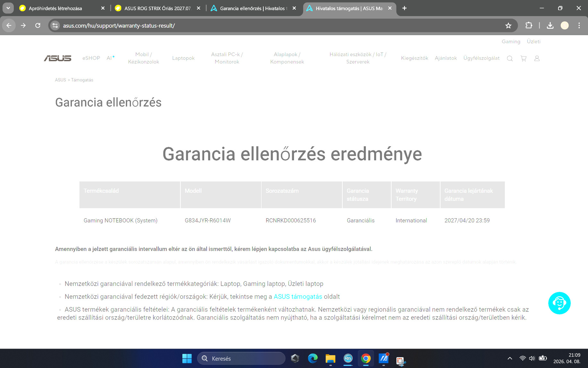Go back to the previous page
The width and height of the screenshot is (588, 368).
coord(9,25)
